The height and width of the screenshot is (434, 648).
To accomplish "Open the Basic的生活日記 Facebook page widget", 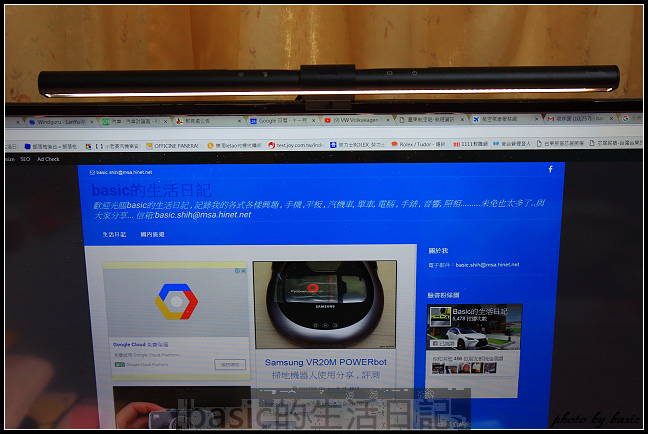I will [x=480, y=311].
